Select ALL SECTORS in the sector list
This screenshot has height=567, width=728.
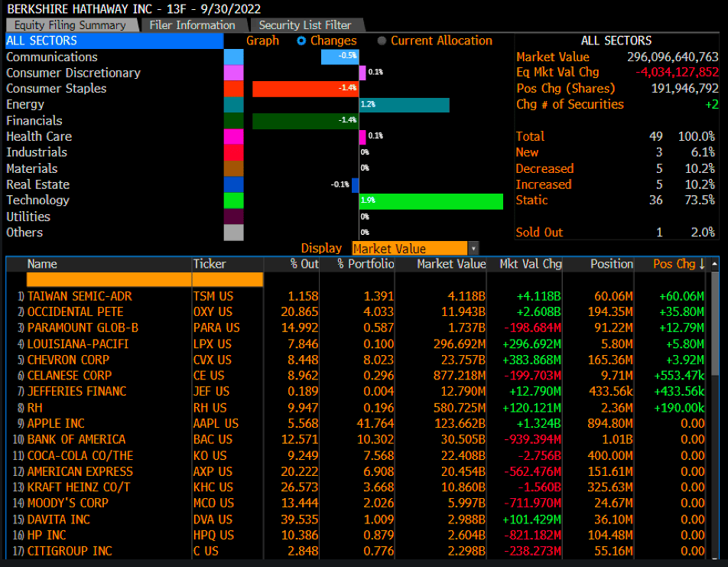(114, 41)
